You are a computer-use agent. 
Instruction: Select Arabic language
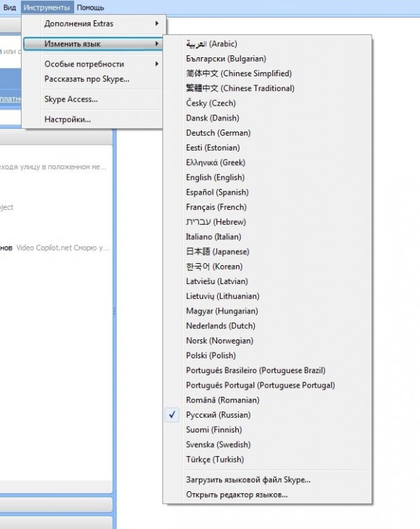click(267, 44)
